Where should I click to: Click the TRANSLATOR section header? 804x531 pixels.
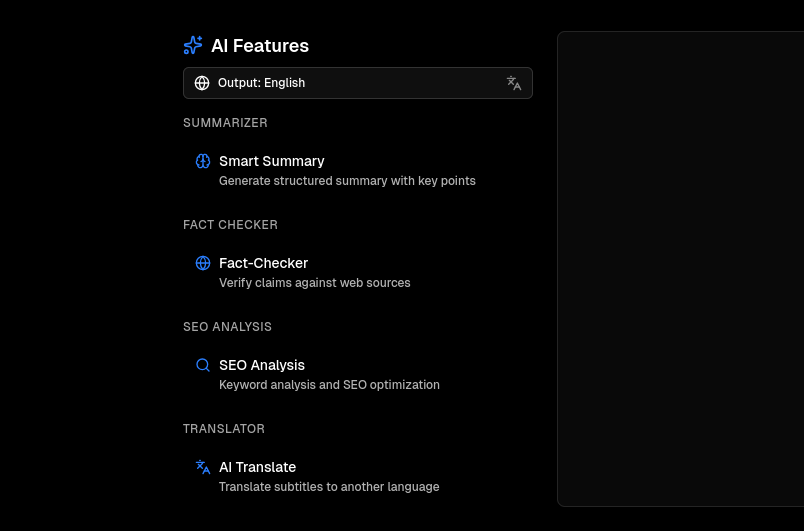(x=224, y=429)
